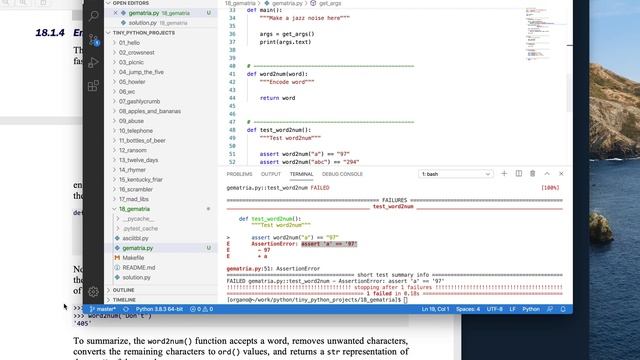640x360 pixels.
Task: Kill terminal with trash icon
Action: click(532, 173)
